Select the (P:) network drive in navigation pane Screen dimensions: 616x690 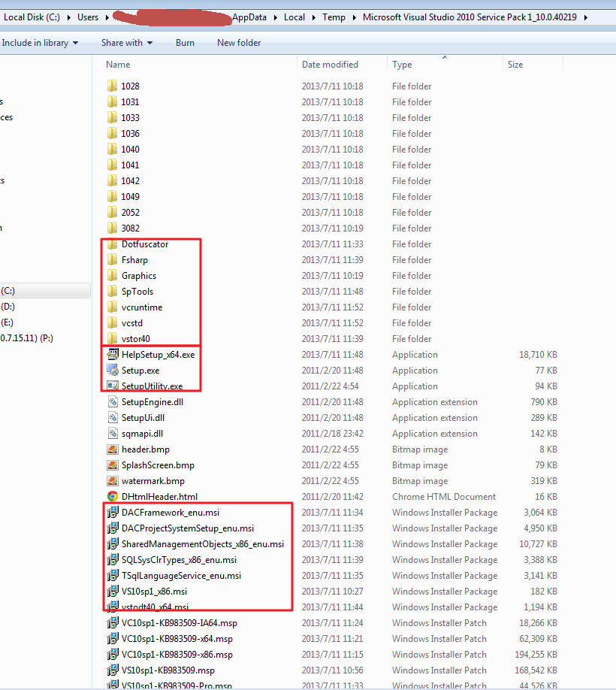[x=26, y=338]
